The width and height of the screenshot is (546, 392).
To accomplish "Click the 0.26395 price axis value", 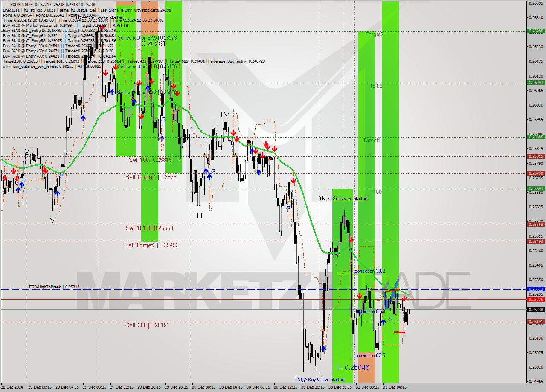I will [x=536, y=3].
